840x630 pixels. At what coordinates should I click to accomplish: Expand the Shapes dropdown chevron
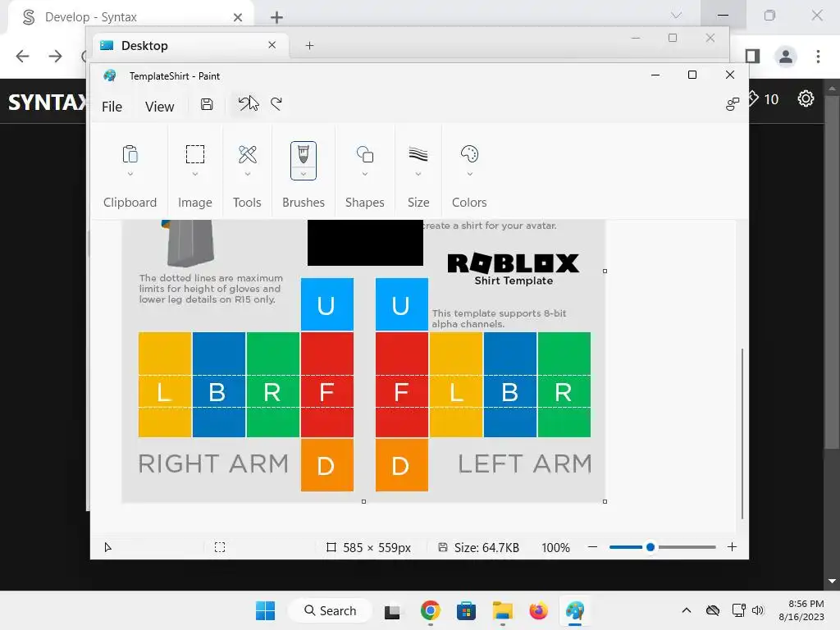pos(365,174)
